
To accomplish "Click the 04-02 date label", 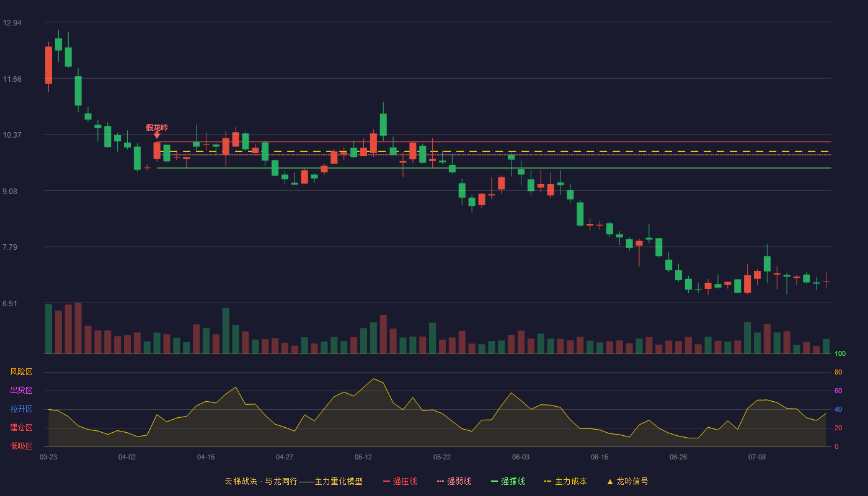I will pyautogui.click(x=127, y=457).
